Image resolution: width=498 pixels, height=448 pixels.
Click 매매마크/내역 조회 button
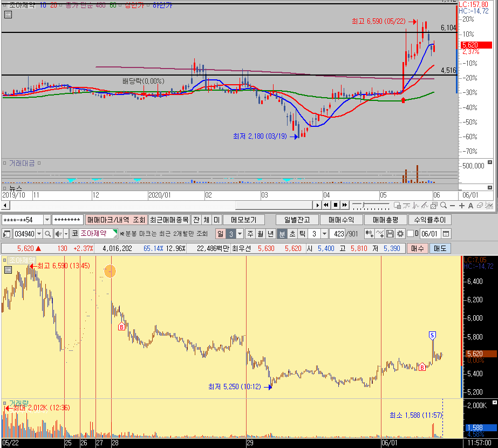coord(116,220)
